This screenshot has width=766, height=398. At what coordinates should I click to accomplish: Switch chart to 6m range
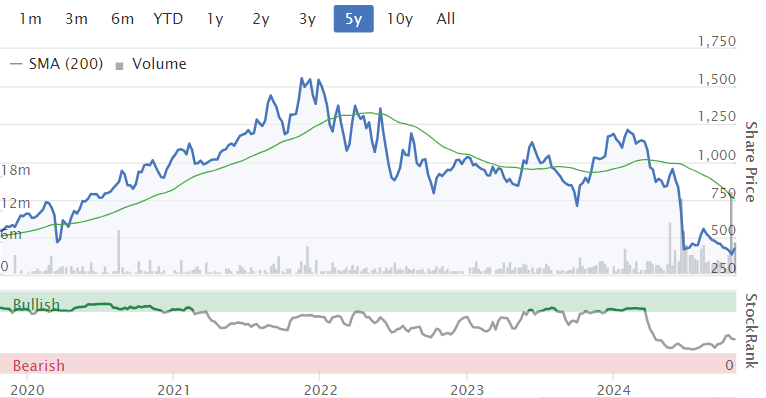[122, 19]
